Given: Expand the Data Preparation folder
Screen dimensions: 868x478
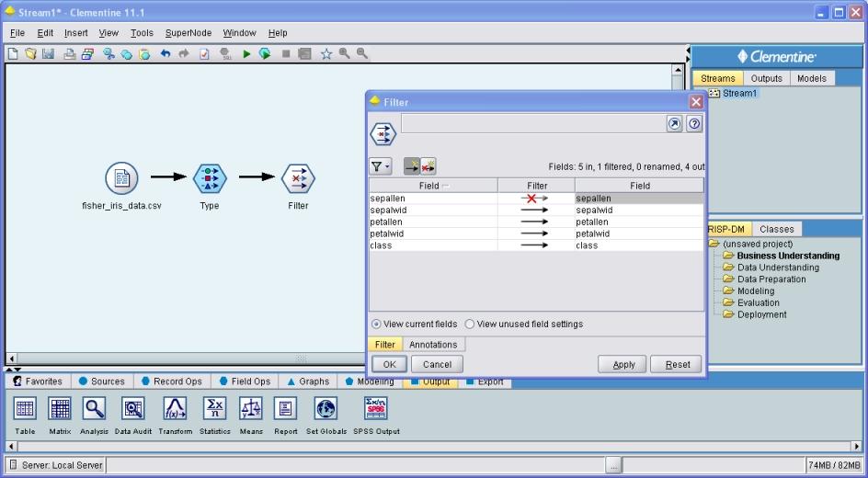Looking at the screenshot, I should tap(728, 279).
